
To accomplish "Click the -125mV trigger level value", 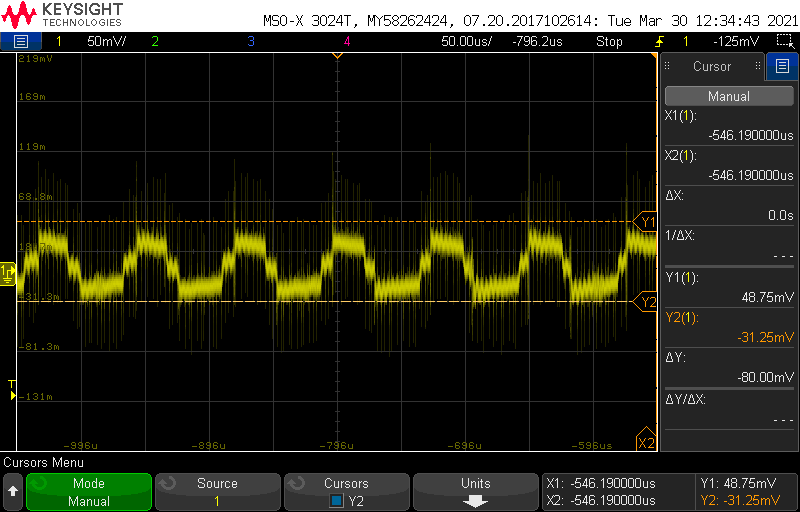I will tap(736, 41).
